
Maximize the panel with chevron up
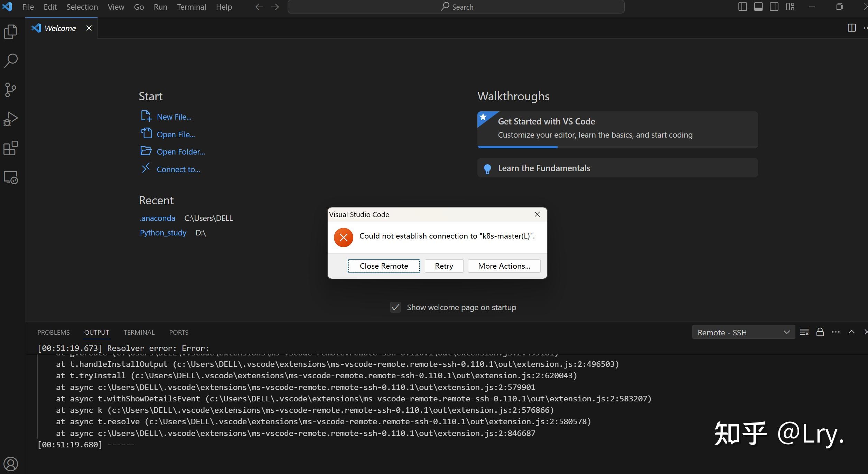(851, 332)
